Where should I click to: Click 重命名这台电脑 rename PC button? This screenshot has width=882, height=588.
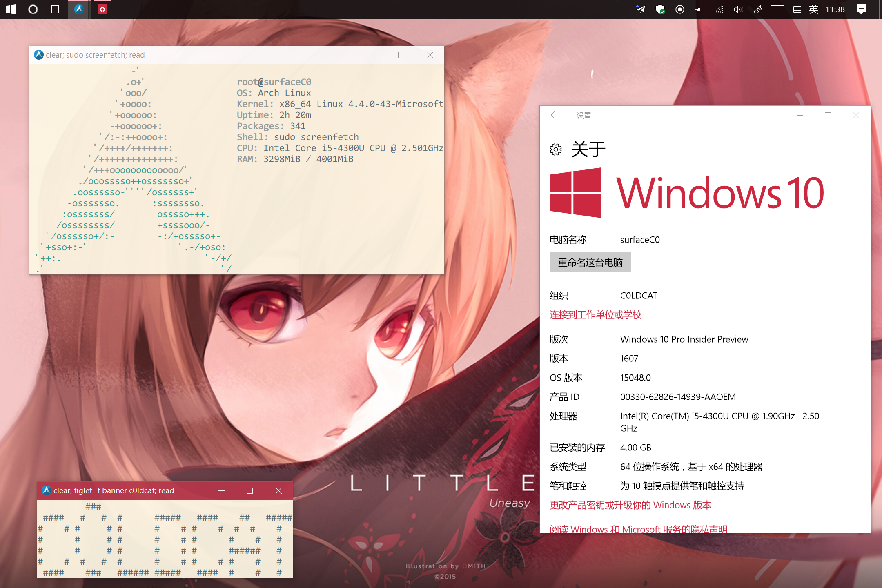(590, 262)
